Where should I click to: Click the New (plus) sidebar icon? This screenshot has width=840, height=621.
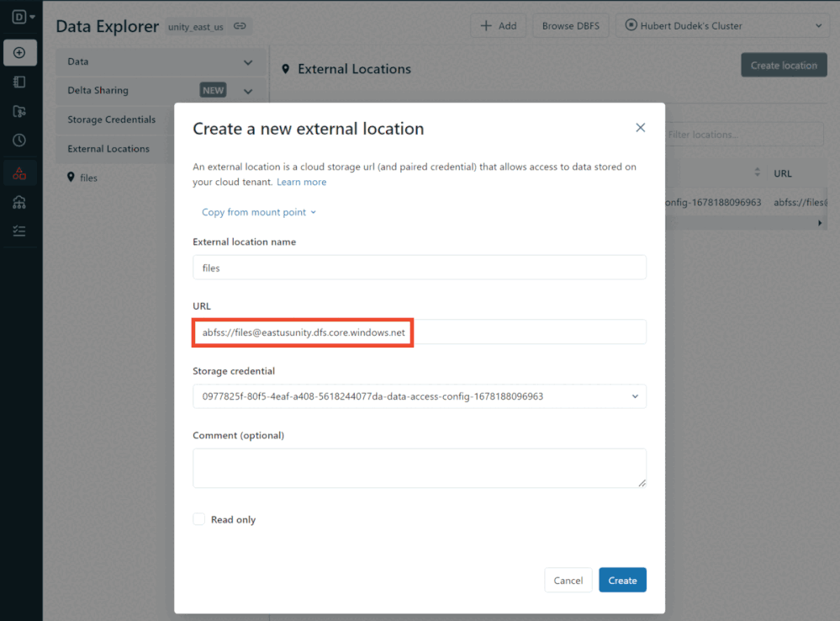19,53
